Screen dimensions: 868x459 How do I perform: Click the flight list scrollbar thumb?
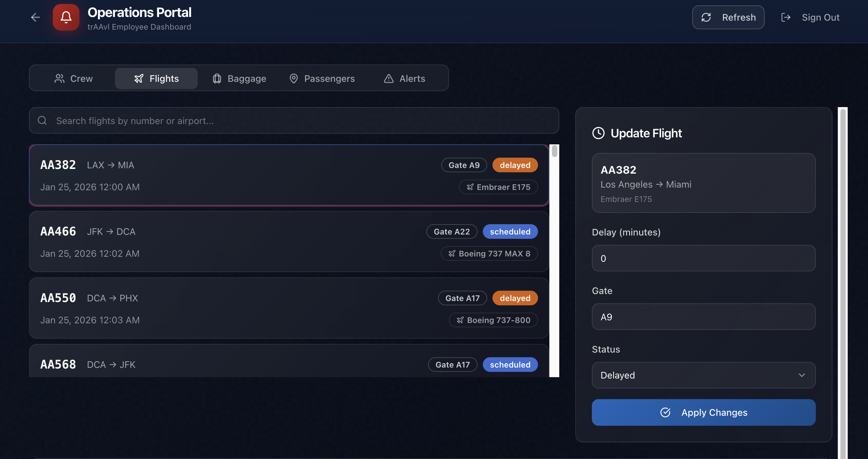point(554,151)
